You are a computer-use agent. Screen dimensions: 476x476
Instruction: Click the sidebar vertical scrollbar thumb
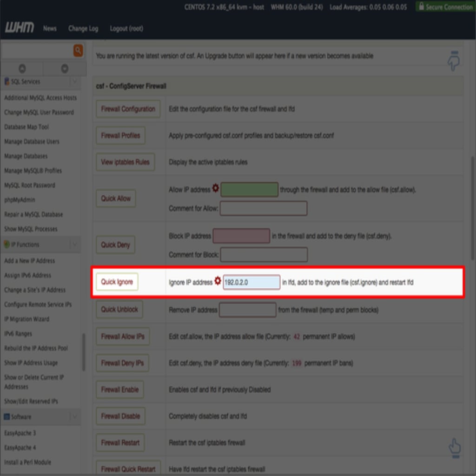(84, 352)
